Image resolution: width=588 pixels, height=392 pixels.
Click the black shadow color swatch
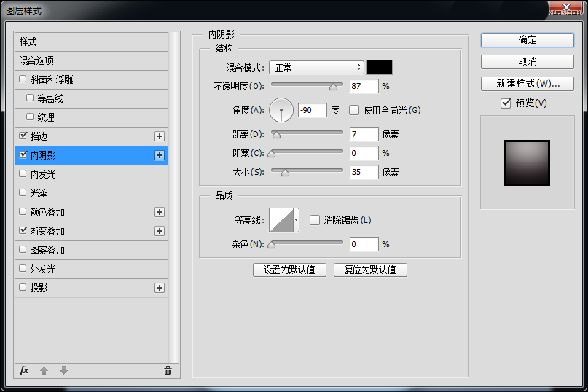380,67
